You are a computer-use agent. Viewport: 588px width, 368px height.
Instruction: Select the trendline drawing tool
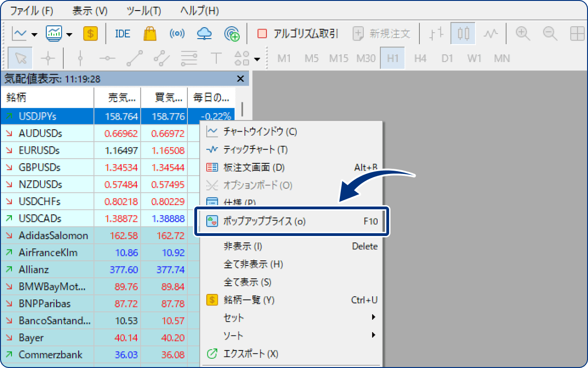click(134, 58)
